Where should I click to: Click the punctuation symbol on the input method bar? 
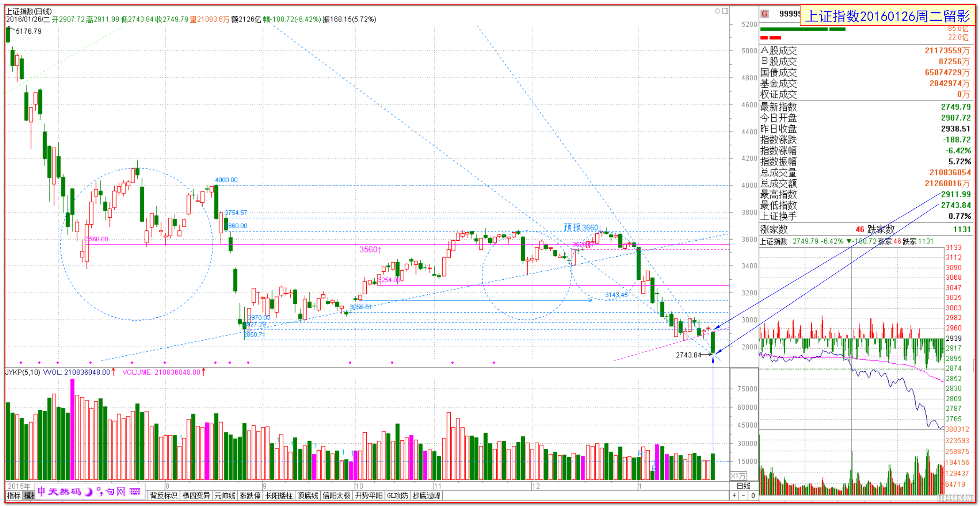(x=99, y=492)
